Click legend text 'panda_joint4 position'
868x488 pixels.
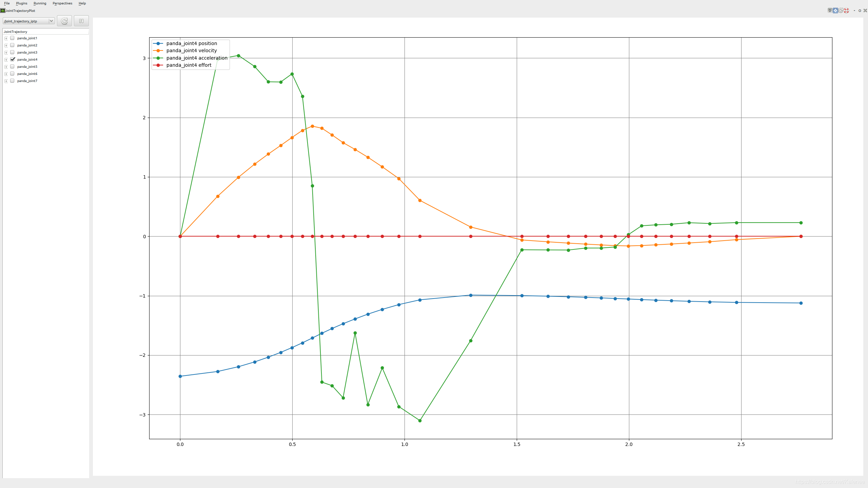pos(192,43)
